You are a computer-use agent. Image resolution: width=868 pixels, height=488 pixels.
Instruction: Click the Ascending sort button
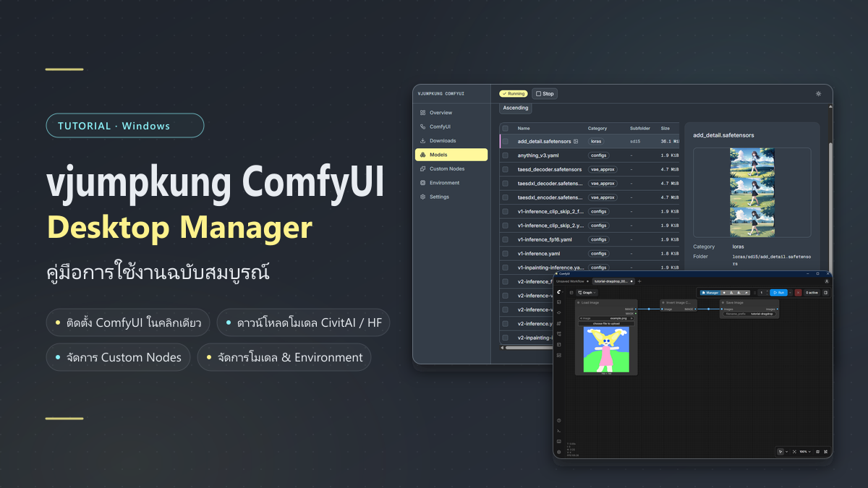tap(516, 108)
